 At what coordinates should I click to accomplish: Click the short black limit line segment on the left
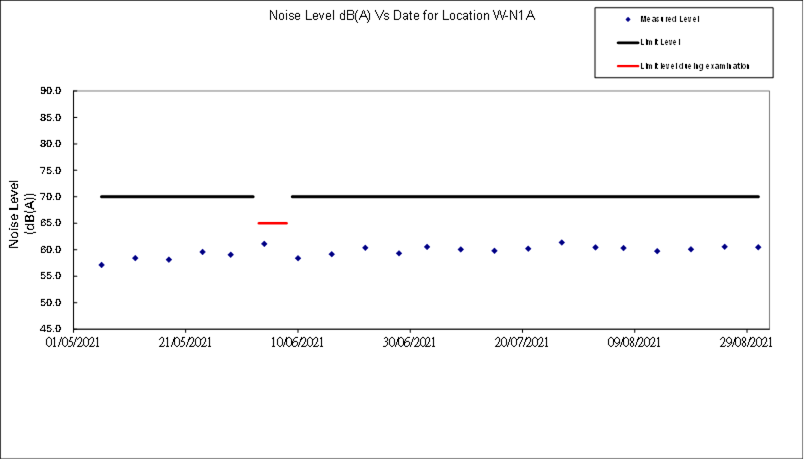[x=176, y=197]
